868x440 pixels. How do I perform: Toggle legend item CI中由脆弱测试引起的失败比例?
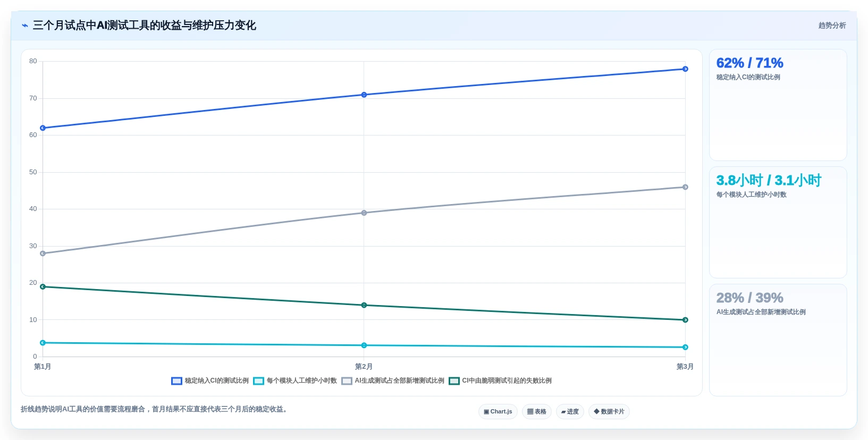point(500,381)
